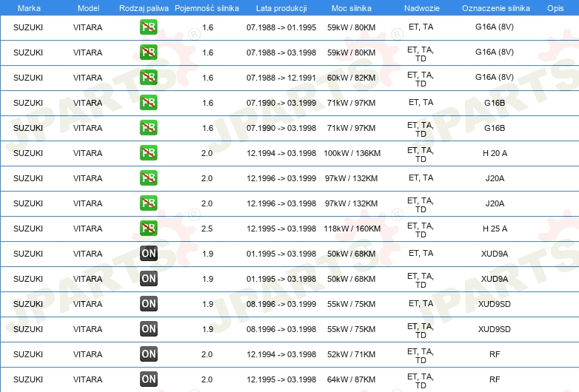The image size is (579, 392).
Task: Click the 100kW / 136KM power value
Action: 352,153
